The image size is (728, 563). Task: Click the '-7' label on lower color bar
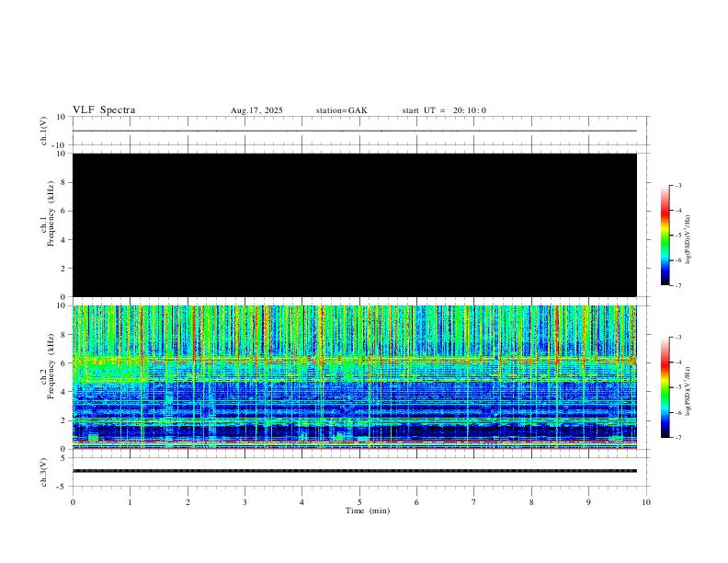click(677, 438)
